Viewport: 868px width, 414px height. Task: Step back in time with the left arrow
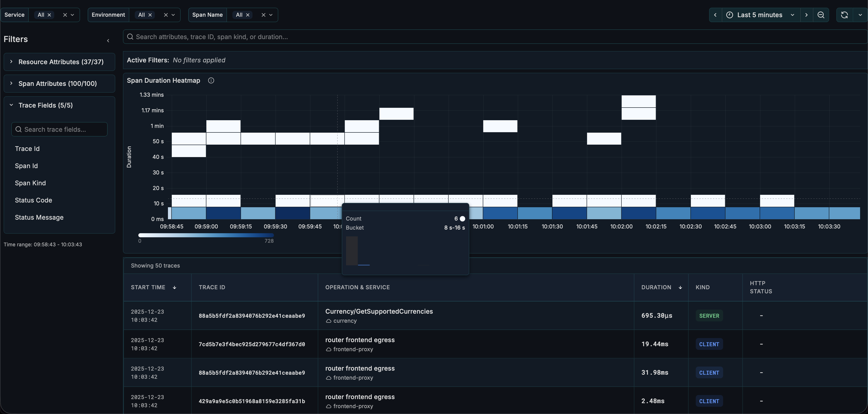click(715, 15)
